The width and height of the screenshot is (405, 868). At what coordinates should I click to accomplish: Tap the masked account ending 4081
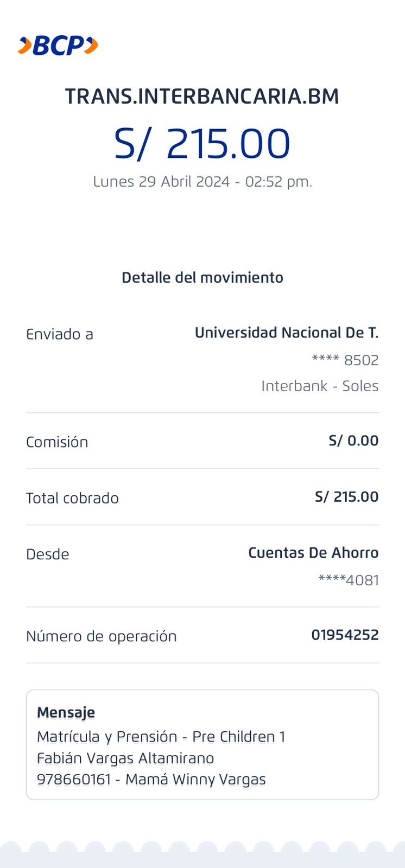click(348, 580)
